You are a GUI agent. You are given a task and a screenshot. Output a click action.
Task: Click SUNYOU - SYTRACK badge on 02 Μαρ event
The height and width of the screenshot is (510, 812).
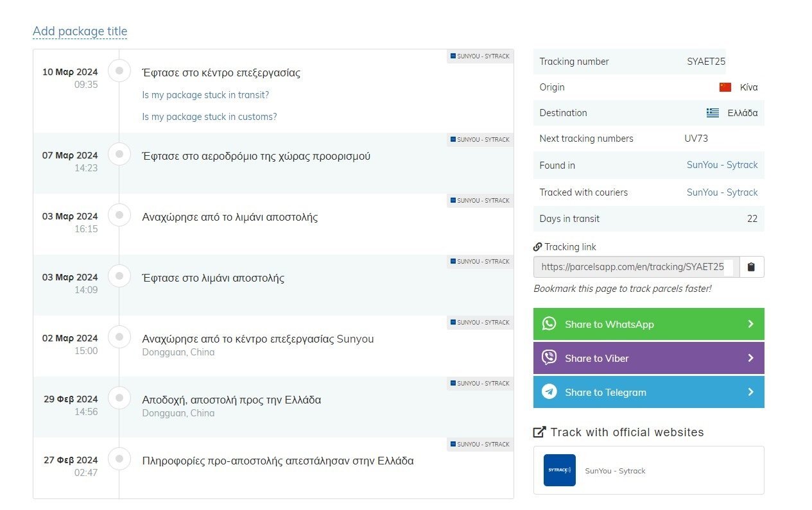click(479, 322)
